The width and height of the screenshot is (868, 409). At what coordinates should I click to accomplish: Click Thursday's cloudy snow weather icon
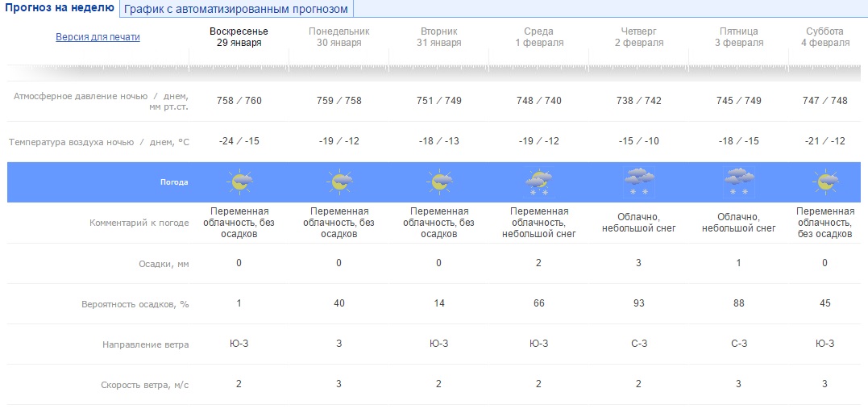[638, 182]
